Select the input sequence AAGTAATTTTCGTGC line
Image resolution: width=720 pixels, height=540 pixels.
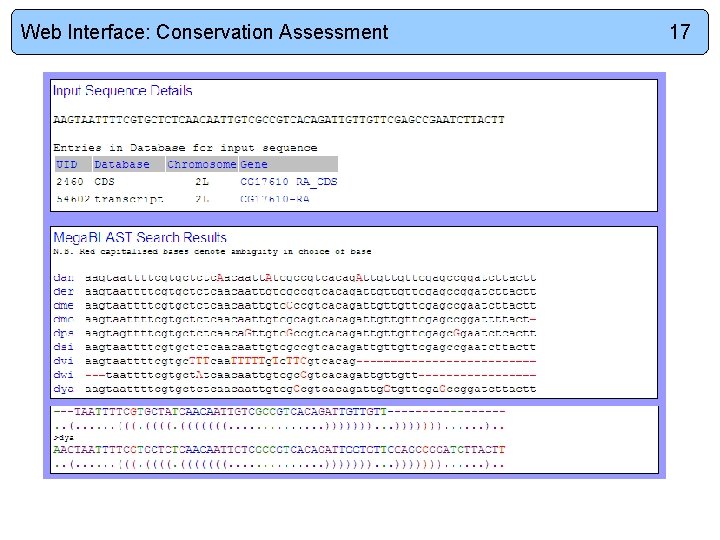(279, 120)
